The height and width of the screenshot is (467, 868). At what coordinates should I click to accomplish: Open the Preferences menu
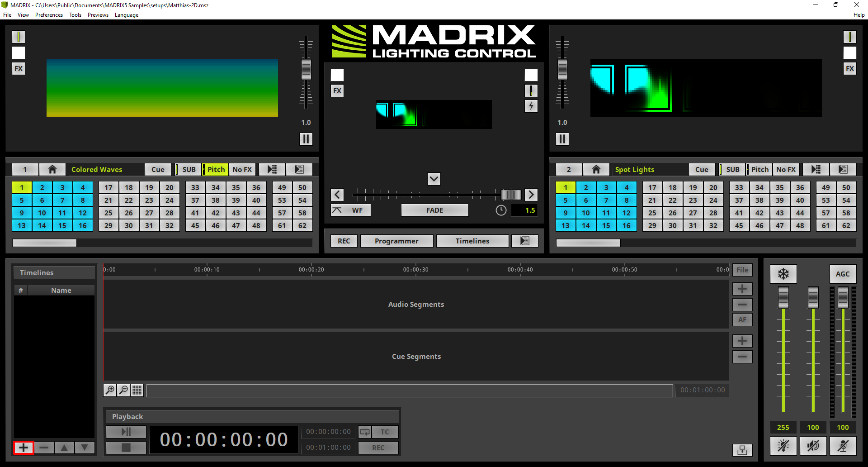coord(49,15)
